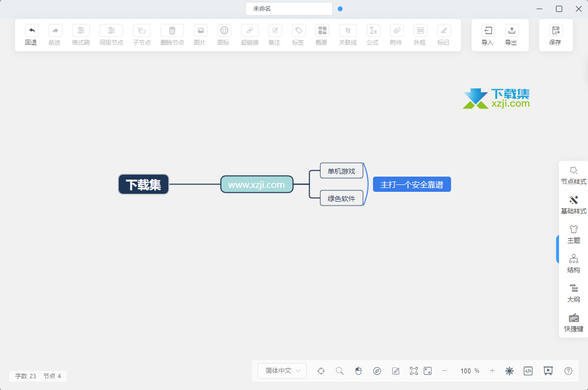Select the 单机游戏 node
The image size is (588, 390).
pyautogui.click(x=342, y=171)
